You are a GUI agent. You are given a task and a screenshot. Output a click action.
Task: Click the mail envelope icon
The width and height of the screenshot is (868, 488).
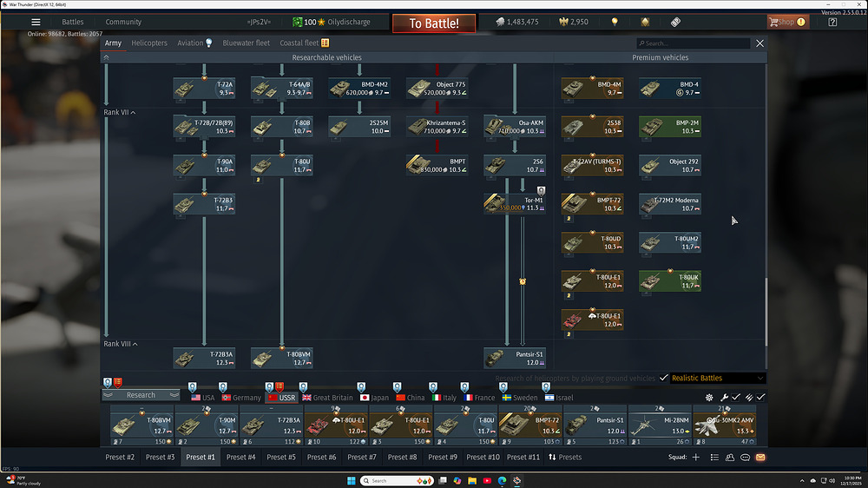pyautogui.click(x=760, y=457)
